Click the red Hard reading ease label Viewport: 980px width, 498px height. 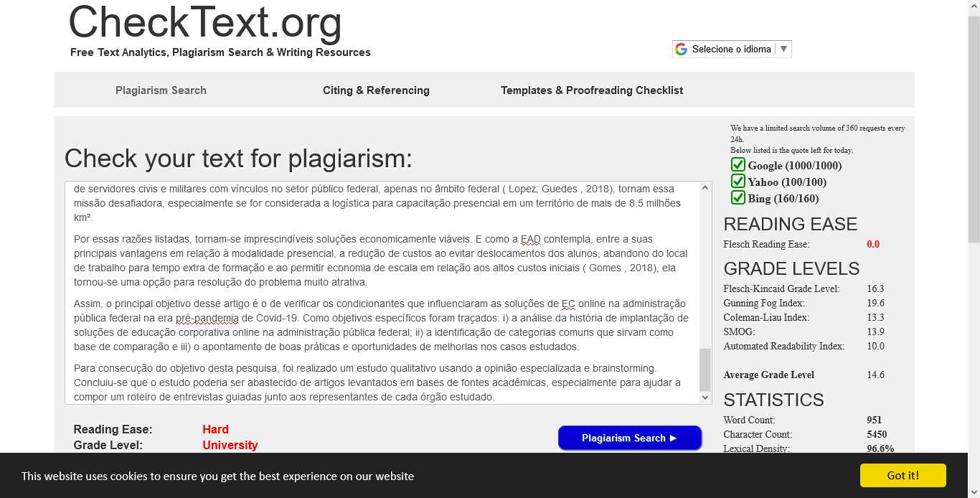tap(215, 429)
